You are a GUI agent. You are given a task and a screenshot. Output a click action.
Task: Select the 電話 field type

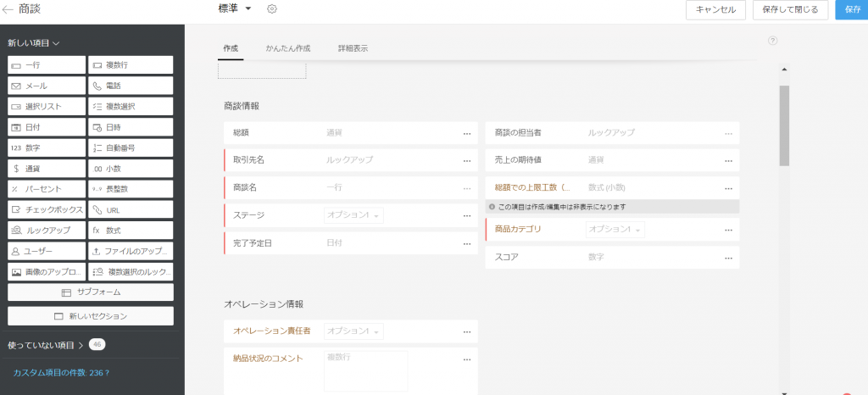[131, 86]
